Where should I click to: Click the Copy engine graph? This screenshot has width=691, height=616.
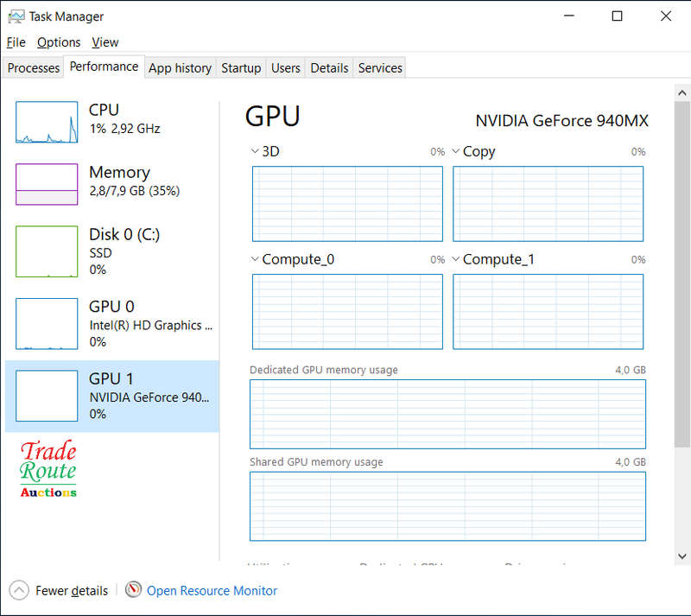coord(548,204)
